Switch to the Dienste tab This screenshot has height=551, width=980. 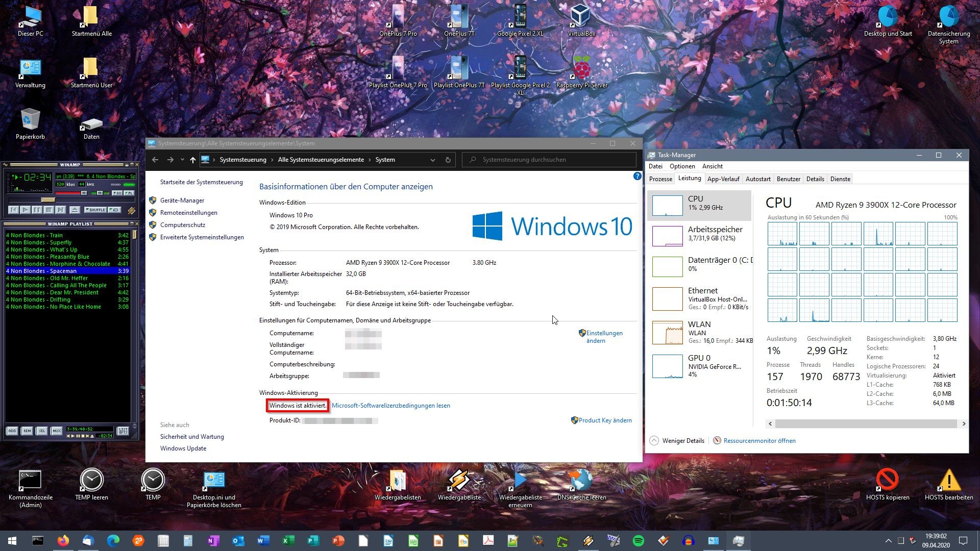pos(840,179)
